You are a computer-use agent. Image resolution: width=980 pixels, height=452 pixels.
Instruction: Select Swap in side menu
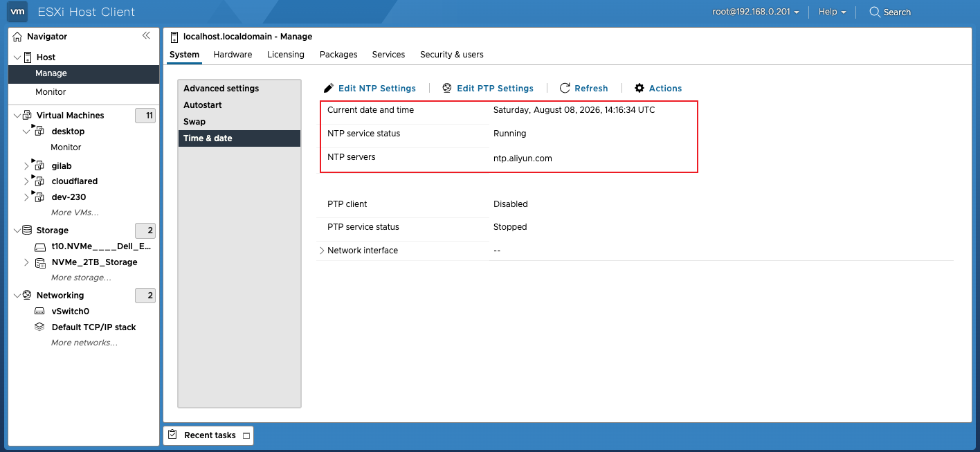tap(239, 122)
